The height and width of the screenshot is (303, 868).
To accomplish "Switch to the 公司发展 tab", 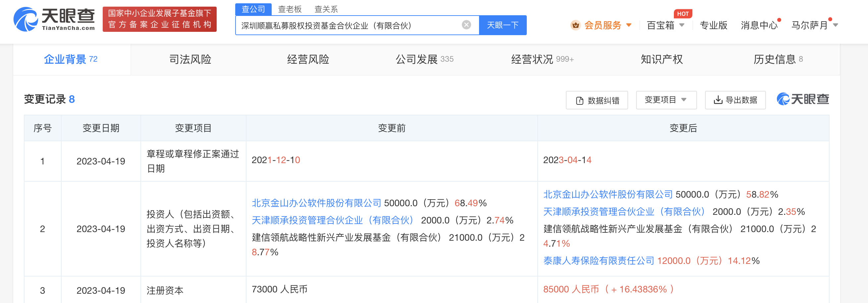I will pyautogui.click(x=424, y=59).
